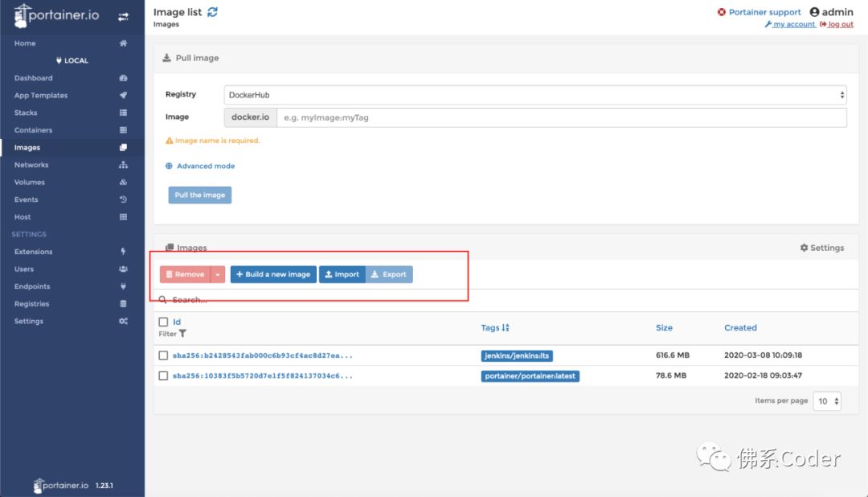Click Build a new image button
868x497 pixels.
pyautogui.click(x=273, y=274)
